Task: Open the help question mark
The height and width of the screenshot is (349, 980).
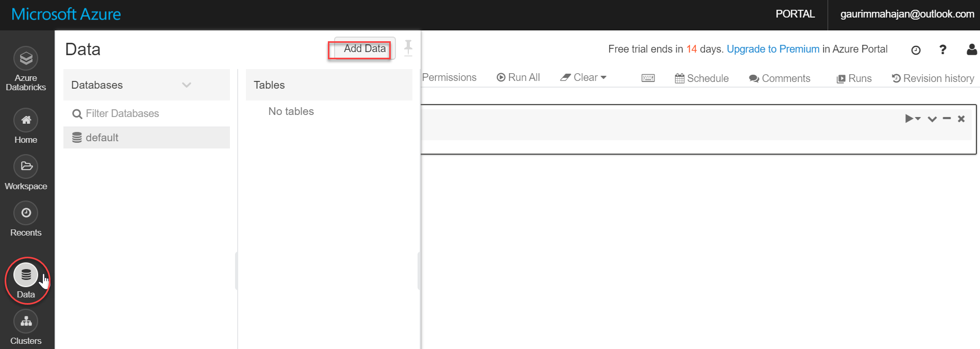Action: (943, 49)
